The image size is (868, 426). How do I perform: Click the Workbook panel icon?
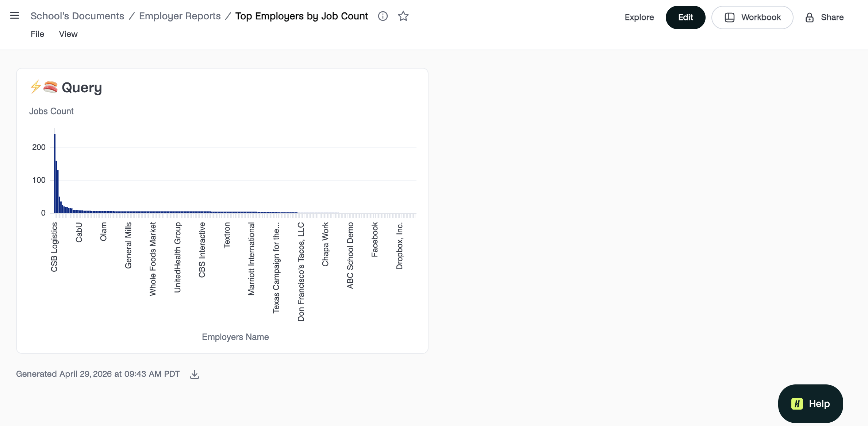point(729,18)
